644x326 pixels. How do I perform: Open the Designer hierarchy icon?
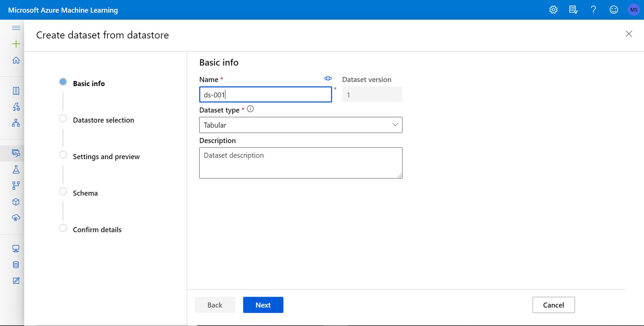[16, 123]
